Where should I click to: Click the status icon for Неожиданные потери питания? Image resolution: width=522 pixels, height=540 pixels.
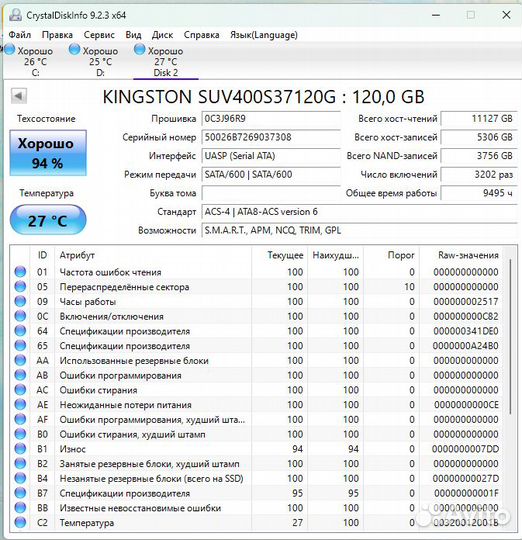pyautogui.click(x=20, y=404)
